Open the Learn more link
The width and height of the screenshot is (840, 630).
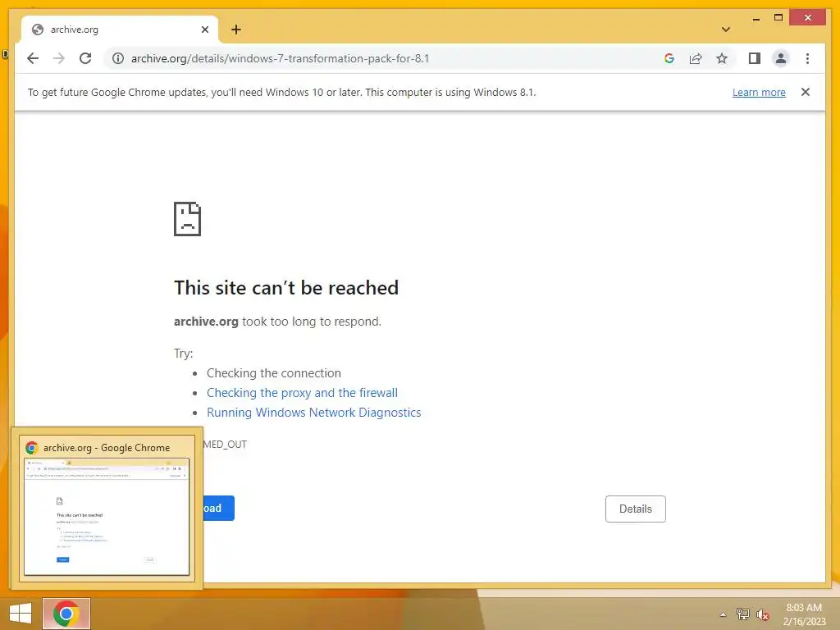[x=759, y=92]
